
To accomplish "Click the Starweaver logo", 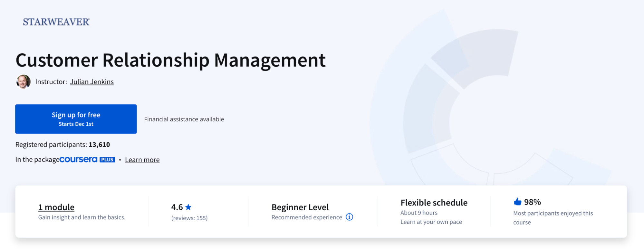I will point(56,22).
